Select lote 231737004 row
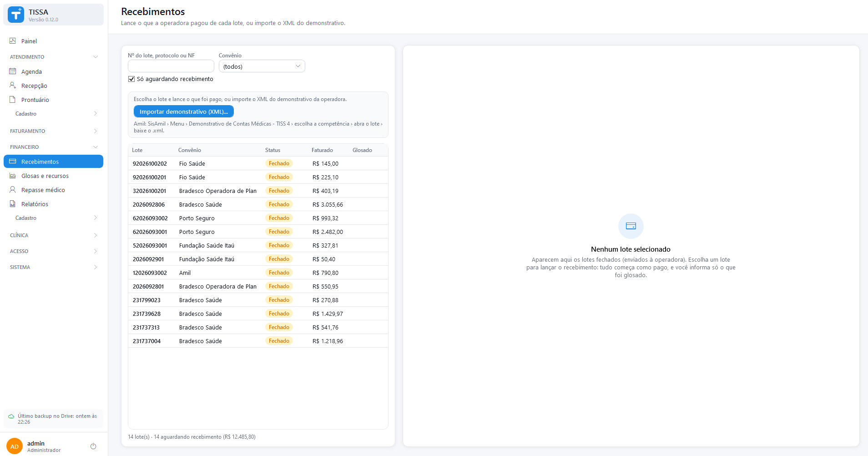Screen dimensions: 868x456 (258, 341)
